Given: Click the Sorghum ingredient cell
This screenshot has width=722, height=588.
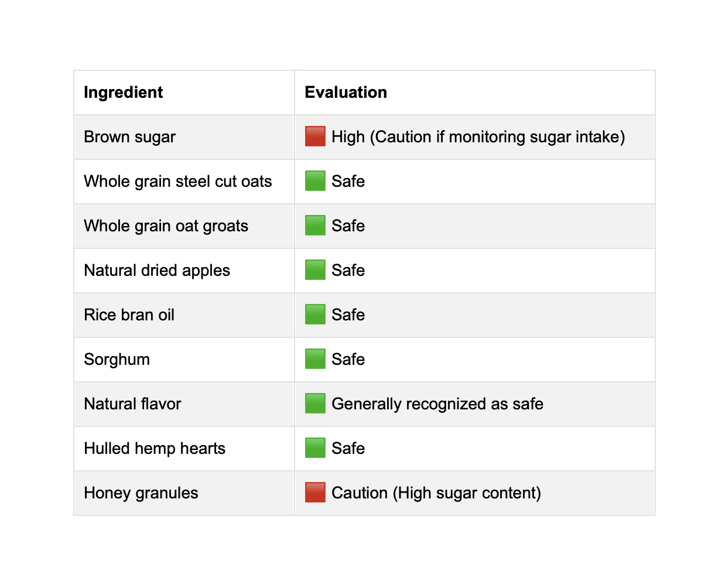Looking at the screenshot, I should point(184,360).
